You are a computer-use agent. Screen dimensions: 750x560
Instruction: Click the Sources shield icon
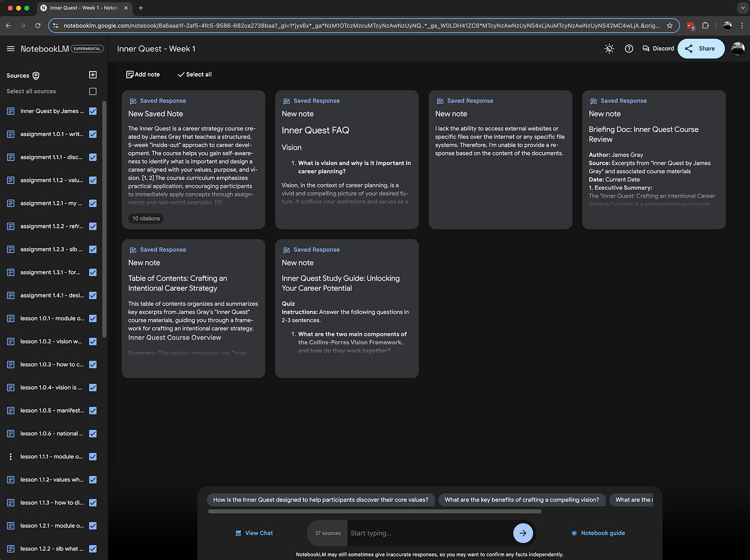36,76
